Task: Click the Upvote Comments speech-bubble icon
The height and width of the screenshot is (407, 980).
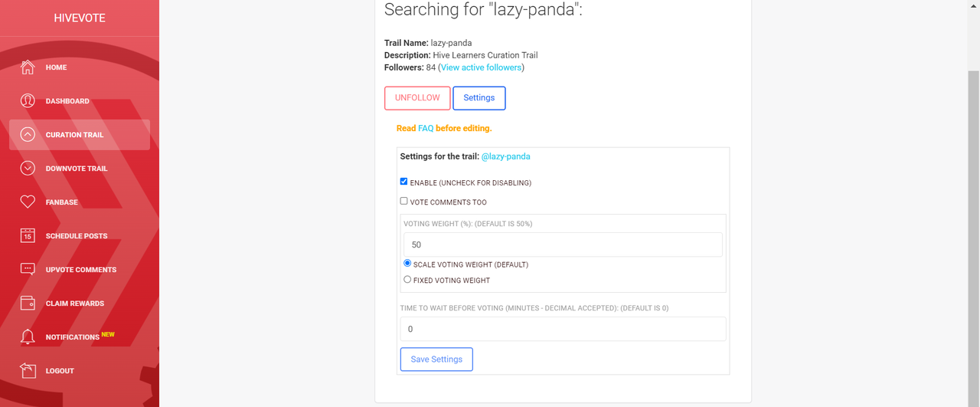Action: click(x=28, y=270)
